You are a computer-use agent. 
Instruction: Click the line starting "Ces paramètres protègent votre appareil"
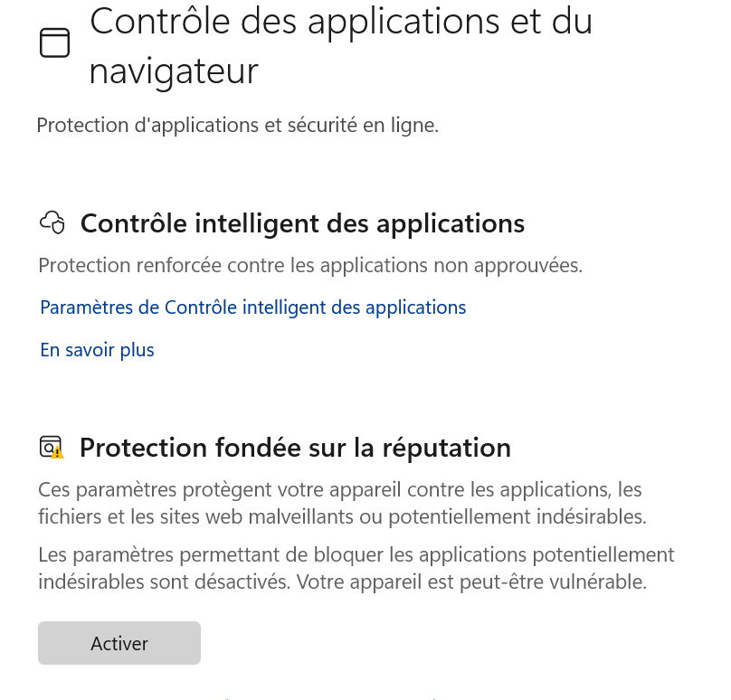(339, 490)
